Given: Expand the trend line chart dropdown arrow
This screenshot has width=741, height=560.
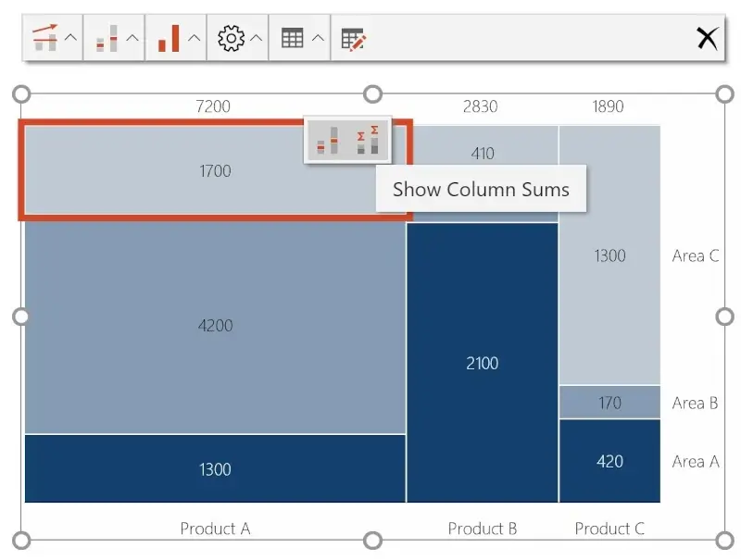Looking at the screenshot, I should (70, 38).
